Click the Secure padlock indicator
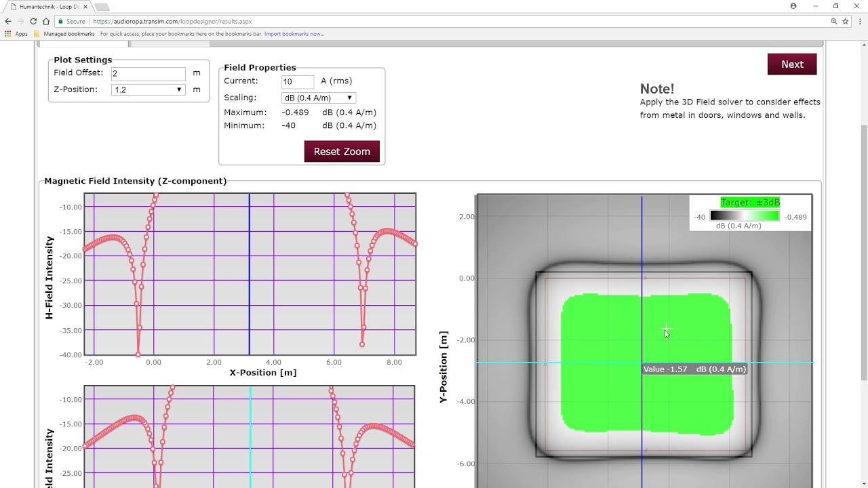The height and width of the screenshot is (488, 868). click(x=72, y=21)
